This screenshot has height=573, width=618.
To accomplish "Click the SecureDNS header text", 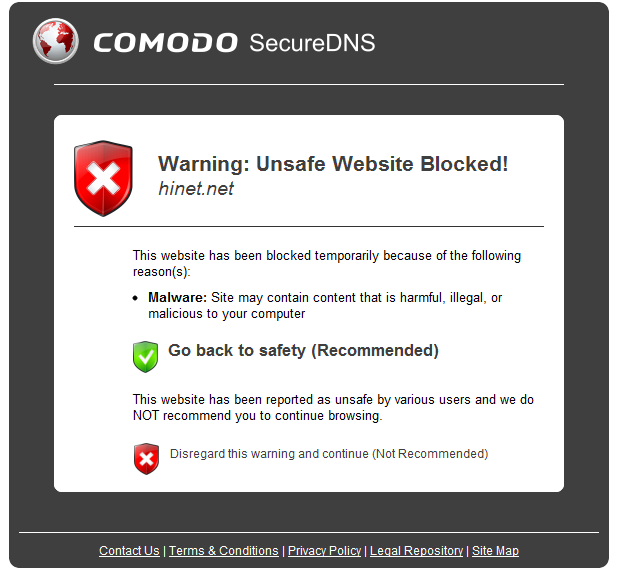I will tap(312, 43).
